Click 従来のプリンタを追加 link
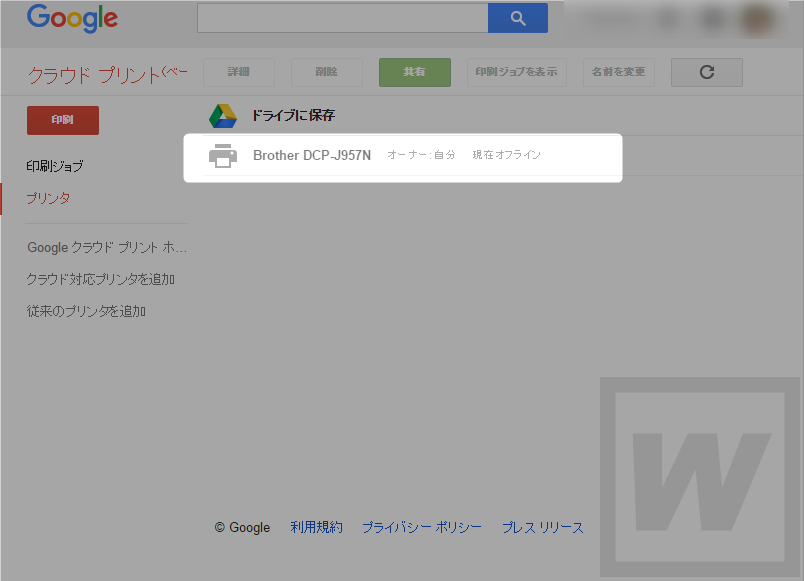Image resolution: width=804 pixels, height=581 pixels. [86, 311]
